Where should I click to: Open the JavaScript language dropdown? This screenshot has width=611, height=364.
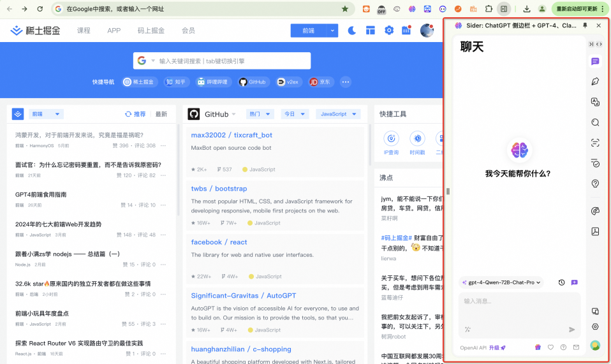point(338,114)
